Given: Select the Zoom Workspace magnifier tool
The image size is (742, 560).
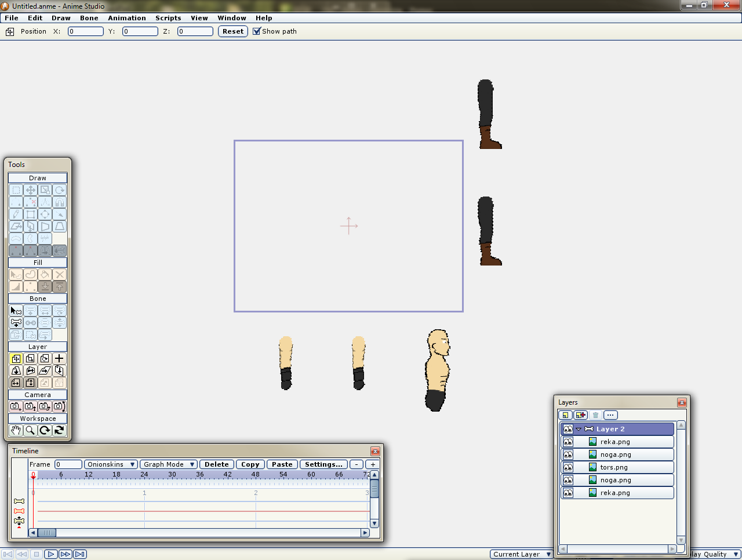Looking at the screenshot, I should coord(30,430).
